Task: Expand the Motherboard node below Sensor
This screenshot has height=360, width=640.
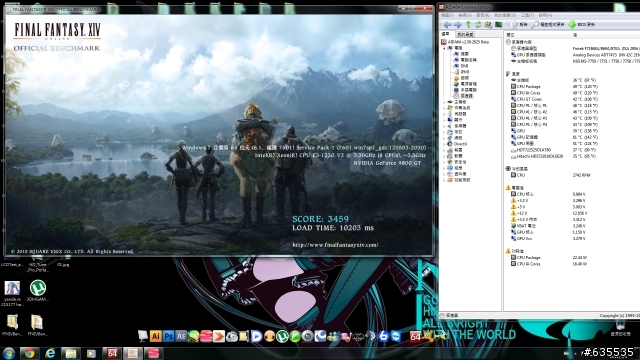Action: click(444, 102)
